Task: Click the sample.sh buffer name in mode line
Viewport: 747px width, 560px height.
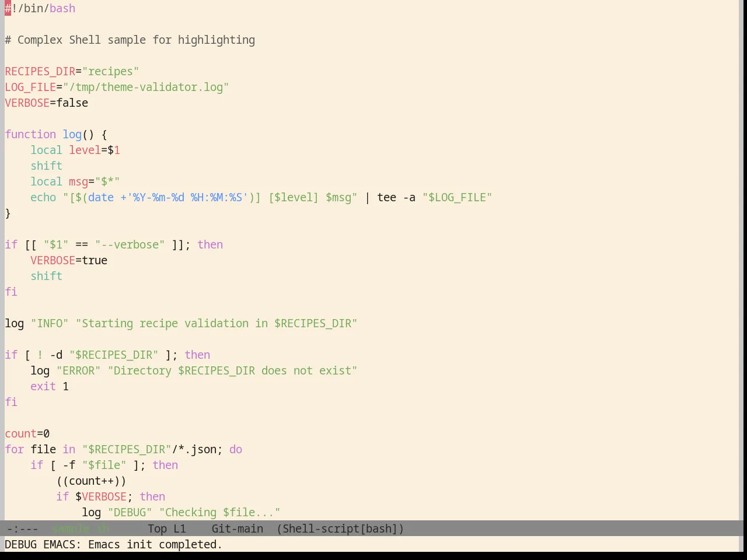Action: [81, 528]
